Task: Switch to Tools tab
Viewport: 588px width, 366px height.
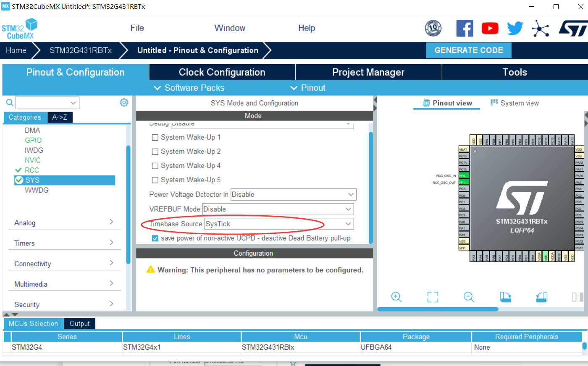Action: (x=514, y=72)
